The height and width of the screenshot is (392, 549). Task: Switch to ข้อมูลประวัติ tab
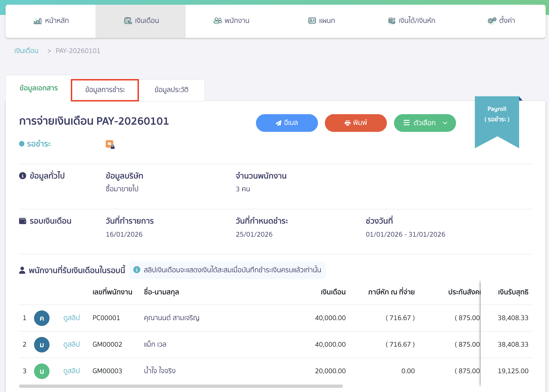[x=171, y=90]
